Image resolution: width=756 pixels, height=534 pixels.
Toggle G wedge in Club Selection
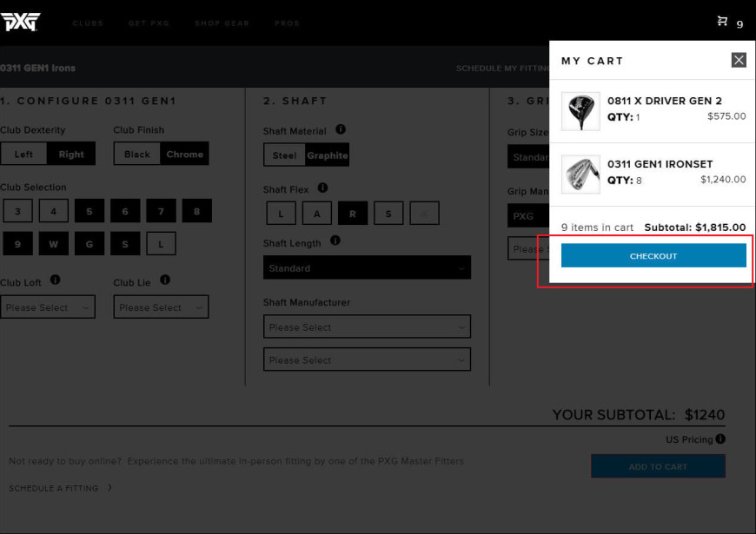click(90, 244)
